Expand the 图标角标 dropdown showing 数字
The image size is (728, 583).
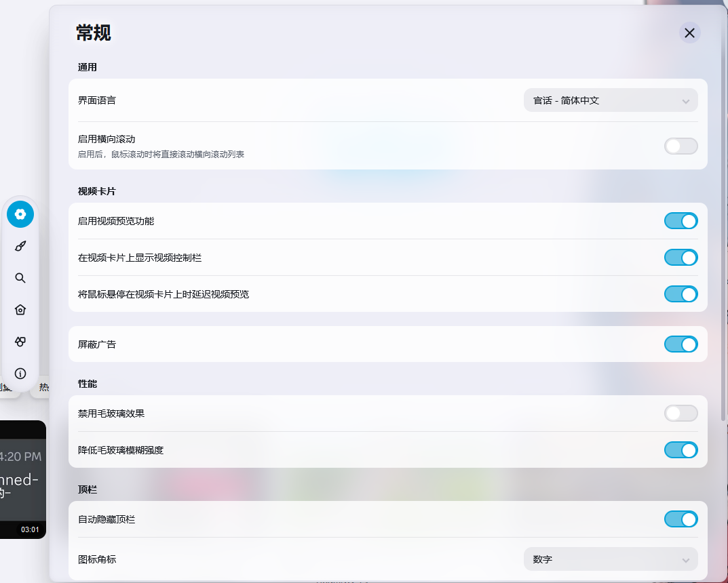point(610,559)
